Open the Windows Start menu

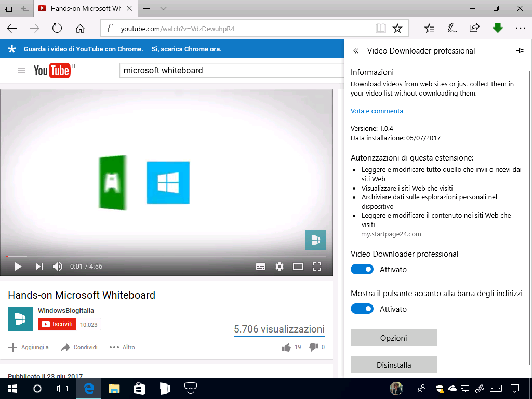click(x=12, y=389)
